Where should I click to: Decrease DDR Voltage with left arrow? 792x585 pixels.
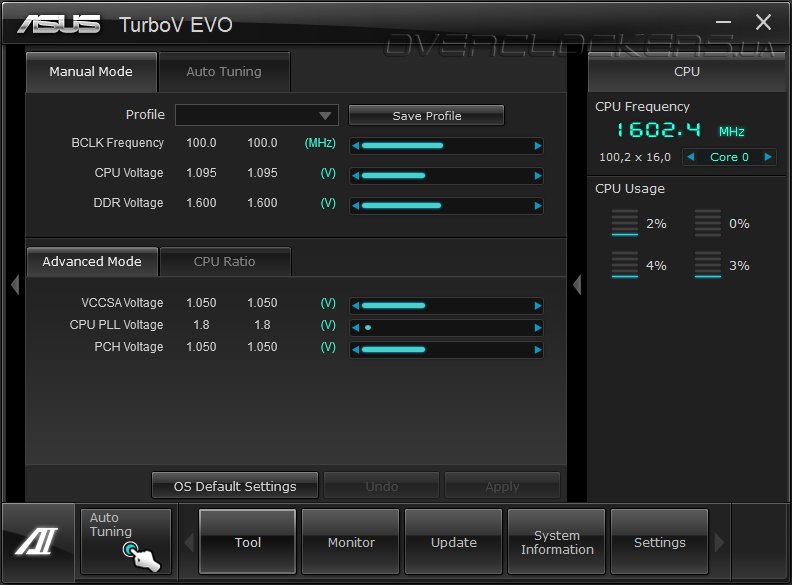[356, 206]
